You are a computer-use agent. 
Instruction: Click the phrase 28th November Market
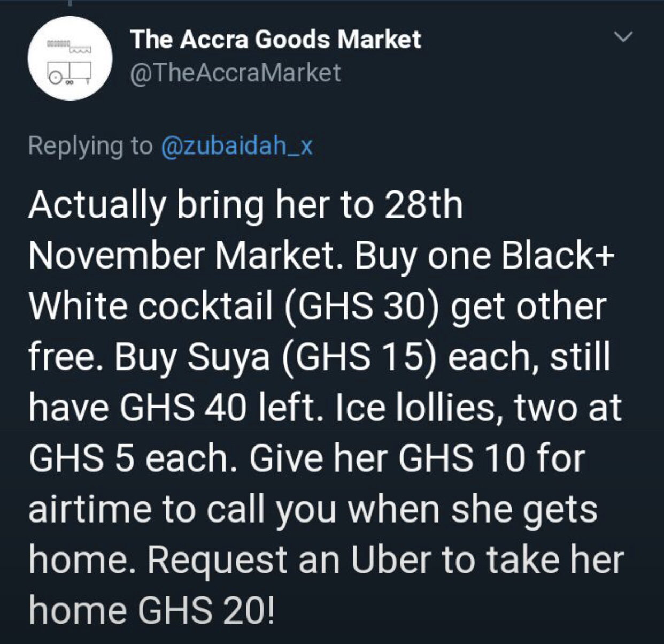[x=245, y=230]
